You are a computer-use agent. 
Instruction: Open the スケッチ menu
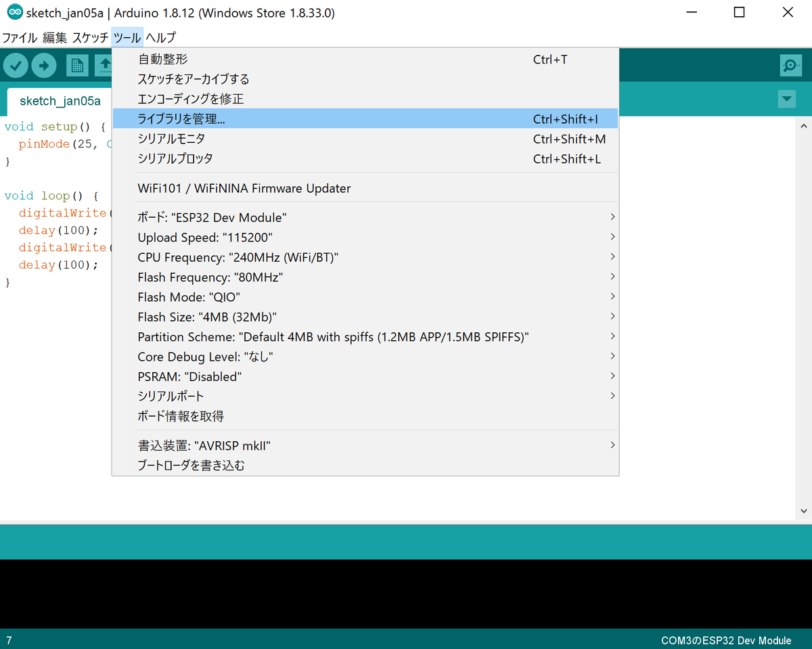point(91,38)
